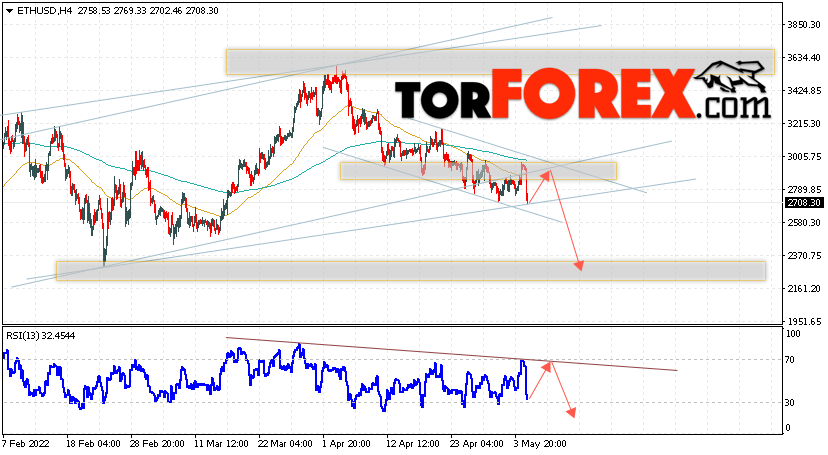The width and height of the screenshot is (828, 455).
Task: Select the 28 Feb 20:00 time label
Action: 157,444
